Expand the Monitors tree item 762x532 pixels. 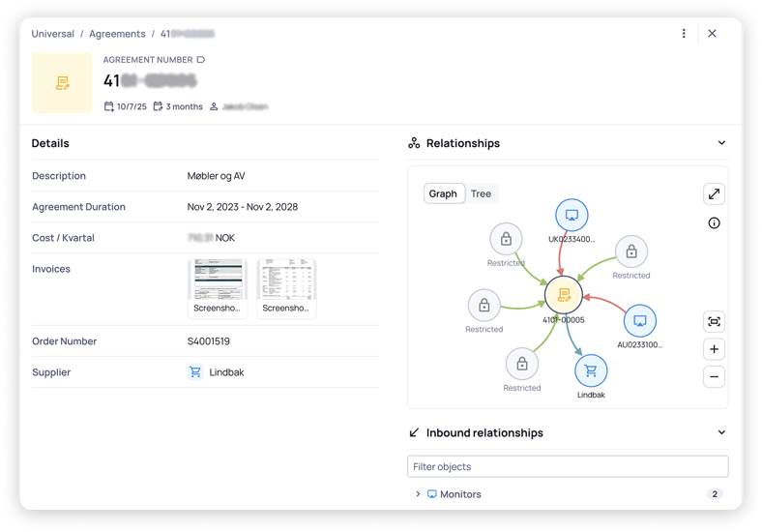coord(419,494)
